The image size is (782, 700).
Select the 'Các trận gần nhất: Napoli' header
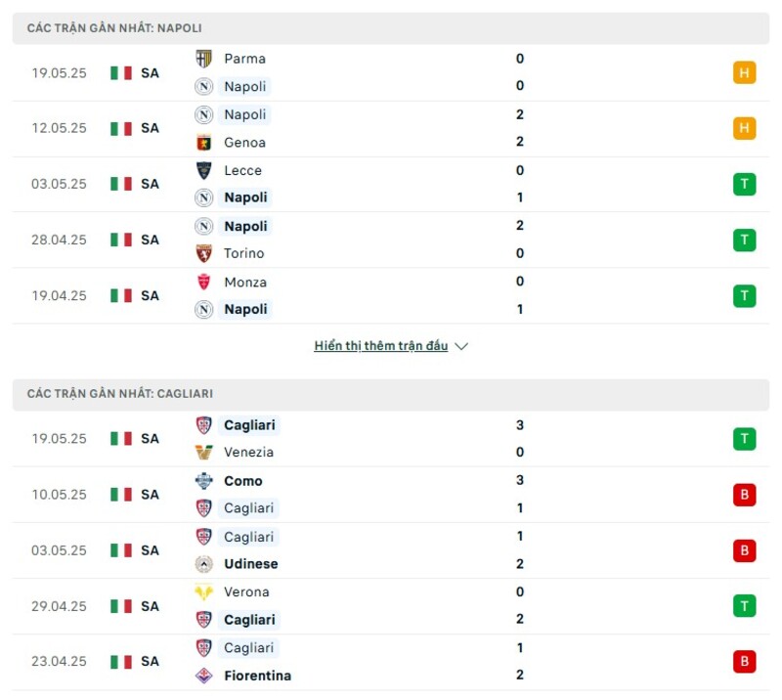(114, 28)
